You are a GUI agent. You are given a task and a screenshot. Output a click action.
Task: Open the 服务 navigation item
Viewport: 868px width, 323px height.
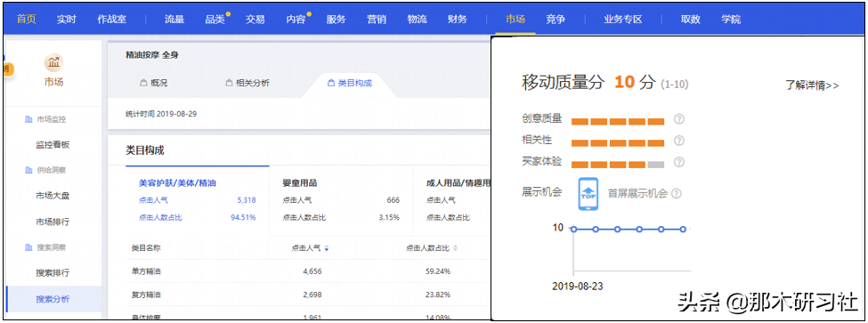click(x=336, y=20)
